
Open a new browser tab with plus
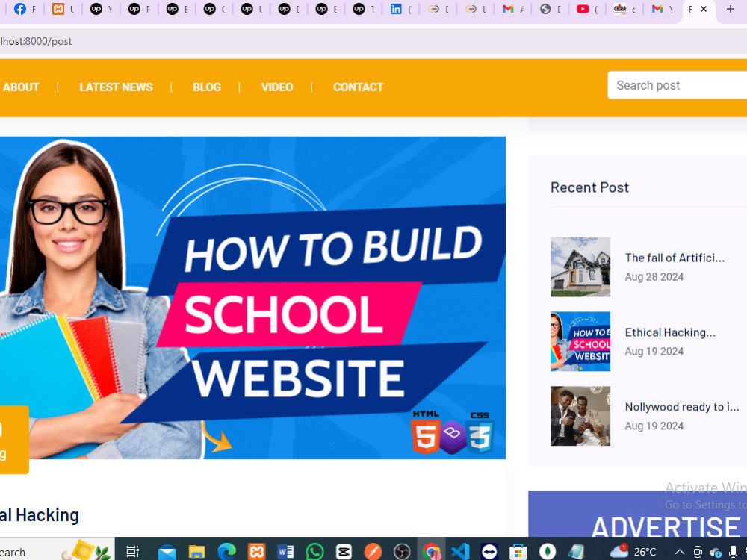pos(730,9)
